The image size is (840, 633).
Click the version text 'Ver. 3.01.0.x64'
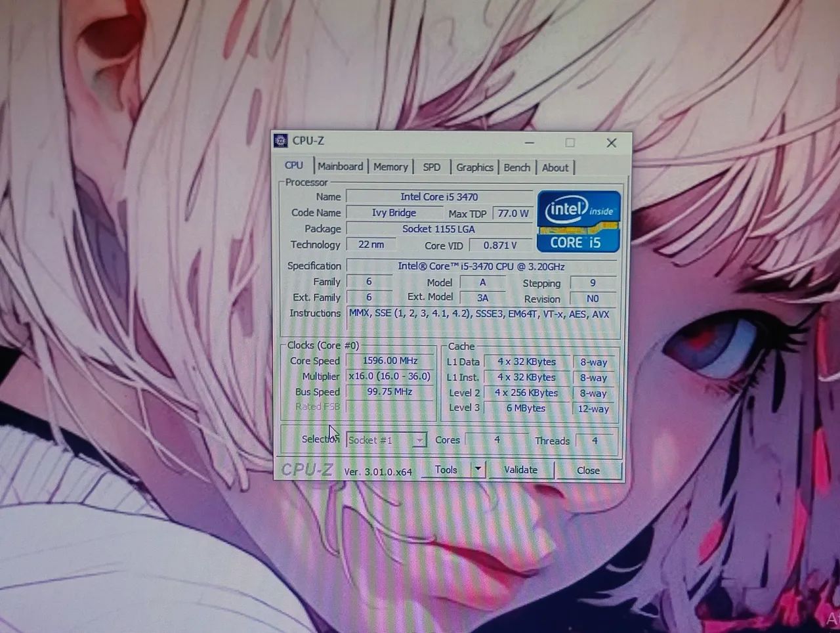coord(378,471)
